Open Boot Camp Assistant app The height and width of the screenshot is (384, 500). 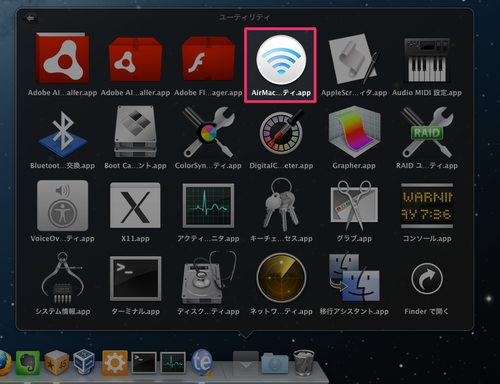[x=135, y=132]
